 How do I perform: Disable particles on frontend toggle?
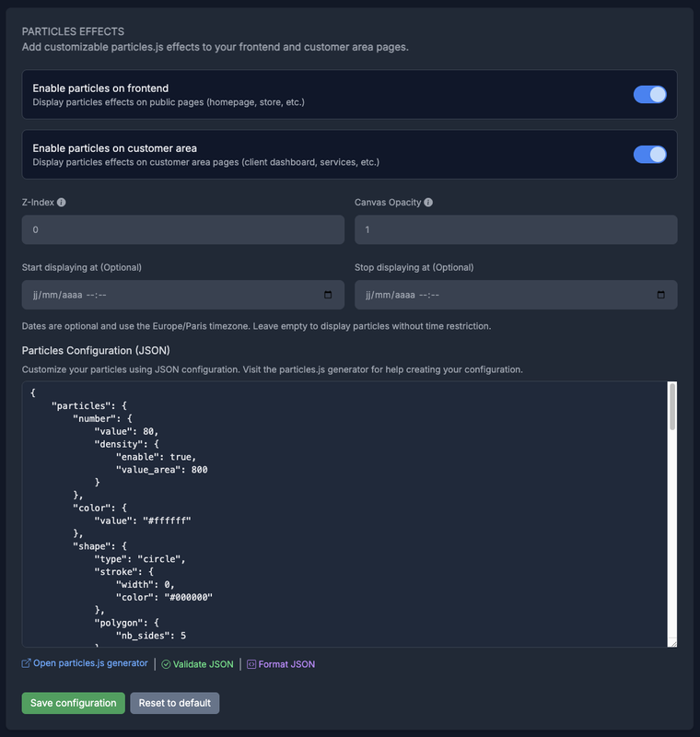pos(649,94)
